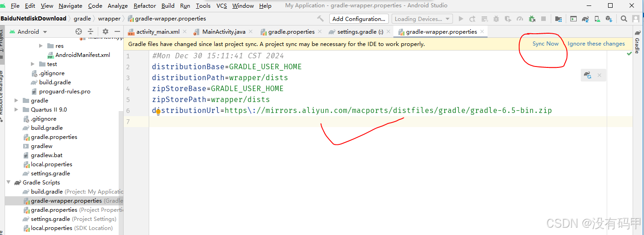Open Project Structure from the toolbar icon
The height and width of the screenshot is (235, 644).
(x=558, y=19)
